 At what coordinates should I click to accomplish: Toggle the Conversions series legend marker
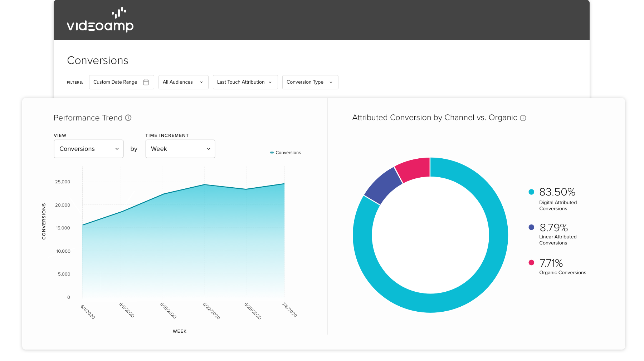tap(272, 153)
